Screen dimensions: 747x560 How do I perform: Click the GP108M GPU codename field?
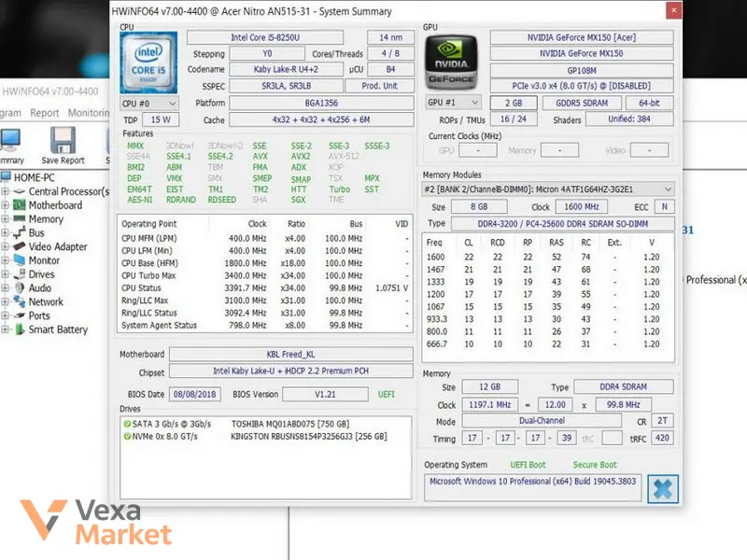(x=581, y=71)
